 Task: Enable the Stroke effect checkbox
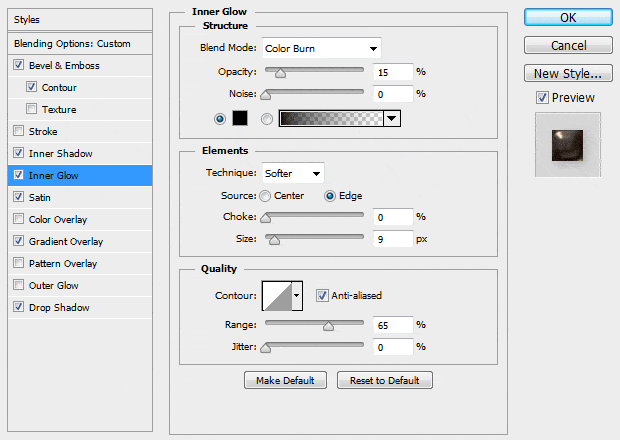click(x=19, y=132)
